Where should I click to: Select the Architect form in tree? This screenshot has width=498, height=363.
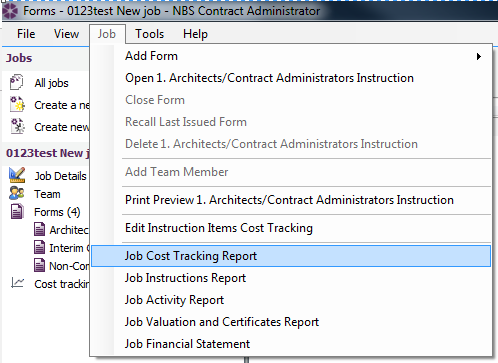pyautogui.click(x=69, y=230)
